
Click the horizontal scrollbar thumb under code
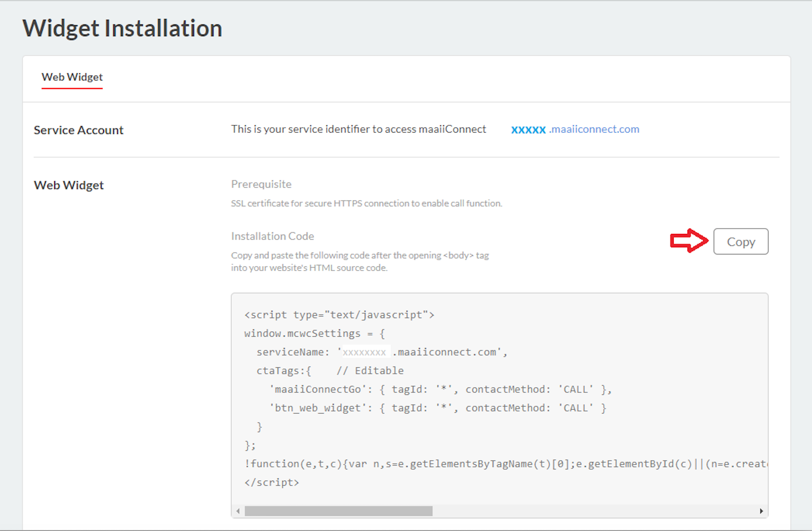[338, 511]
